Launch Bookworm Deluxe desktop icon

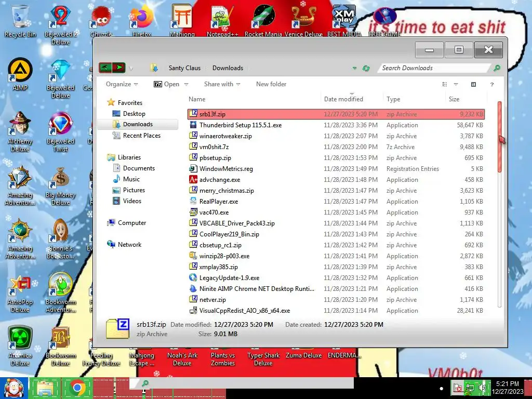click(60, 346)
